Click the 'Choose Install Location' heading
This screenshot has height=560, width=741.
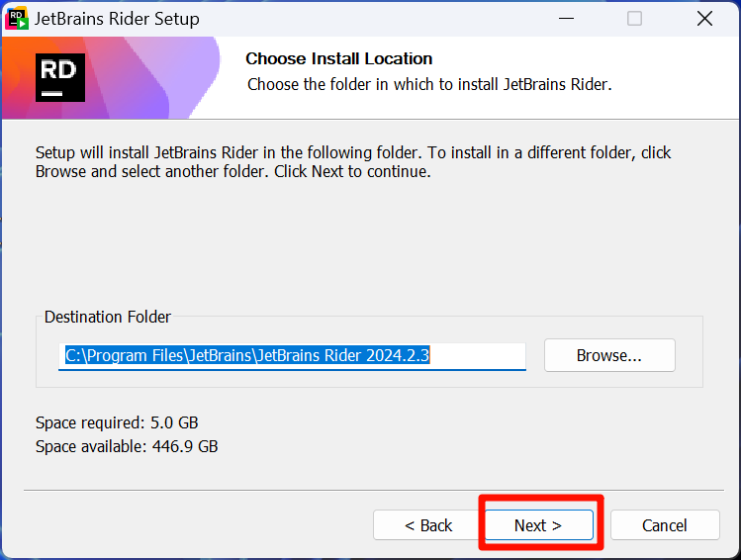[338, 58]
